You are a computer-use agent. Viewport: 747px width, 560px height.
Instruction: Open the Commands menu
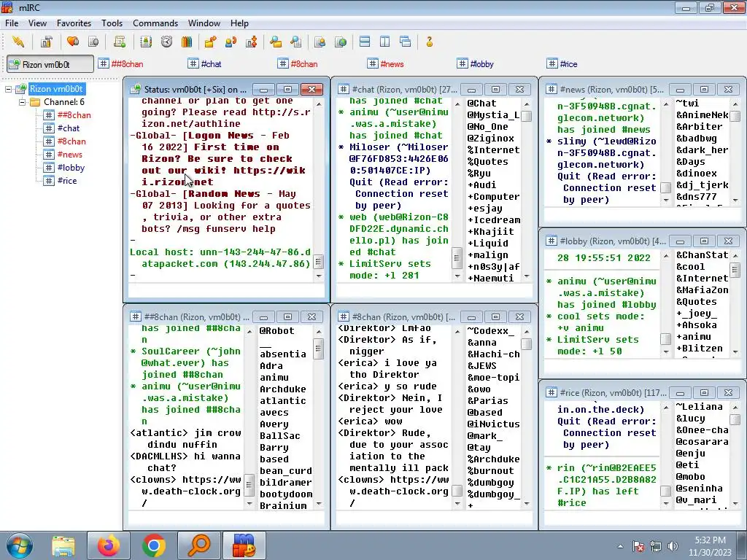coord(155,23)
